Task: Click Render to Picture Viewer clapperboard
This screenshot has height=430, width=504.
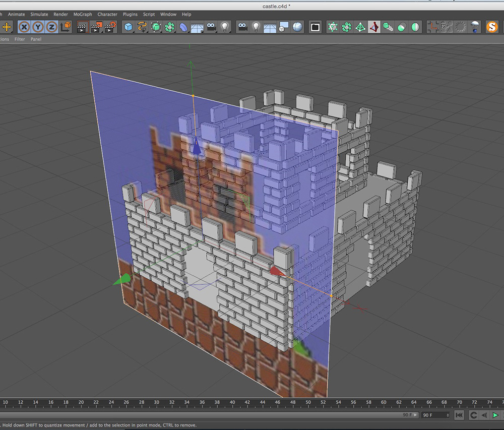Action: tap(96, 27)
